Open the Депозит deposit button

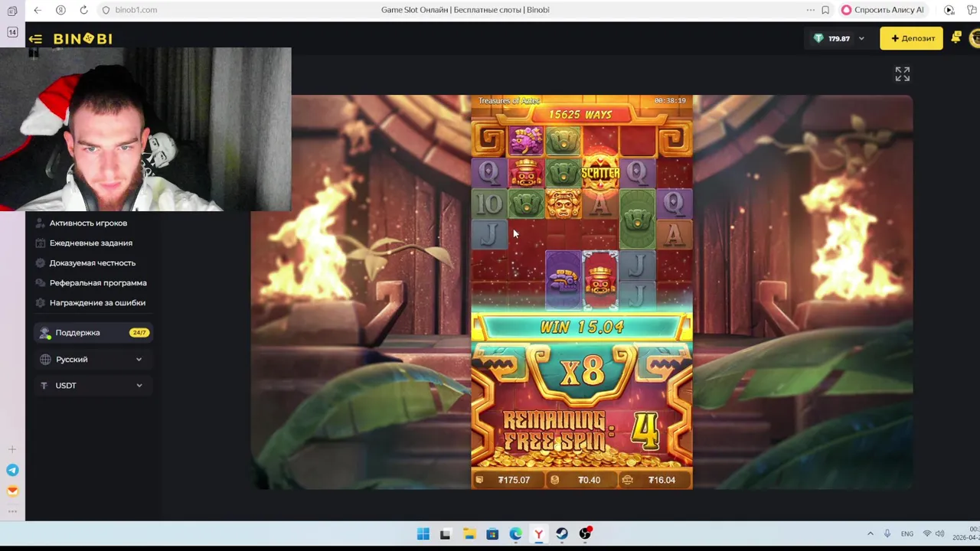point(911,38)
